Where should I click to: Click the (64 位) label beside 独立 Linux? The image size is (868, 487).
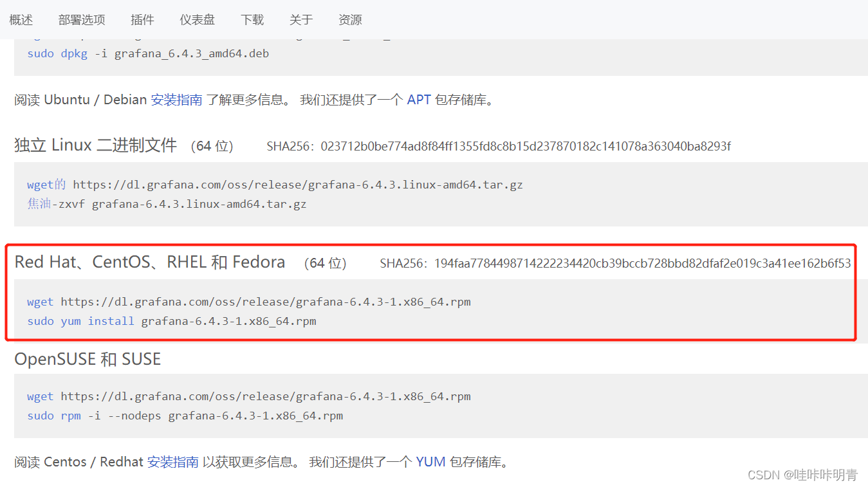212,146
